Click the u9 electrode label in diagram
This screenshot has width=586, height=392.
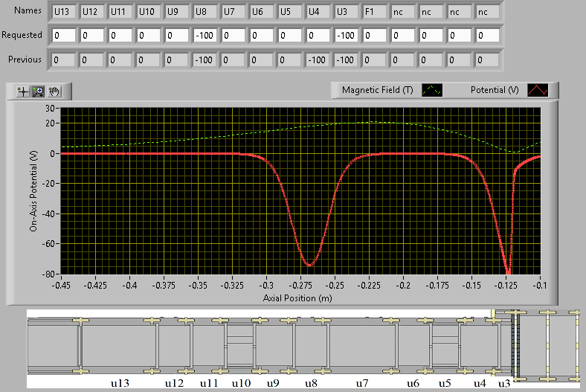pyautogui.click(x=273, y=383)
